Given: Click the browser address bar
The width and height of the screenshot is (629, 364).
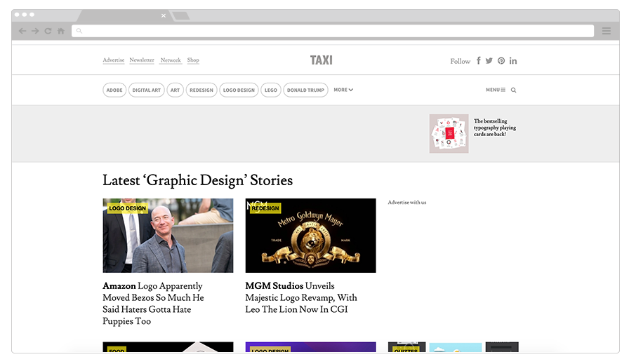Looking at the screenshot, I should coord(333,31).
